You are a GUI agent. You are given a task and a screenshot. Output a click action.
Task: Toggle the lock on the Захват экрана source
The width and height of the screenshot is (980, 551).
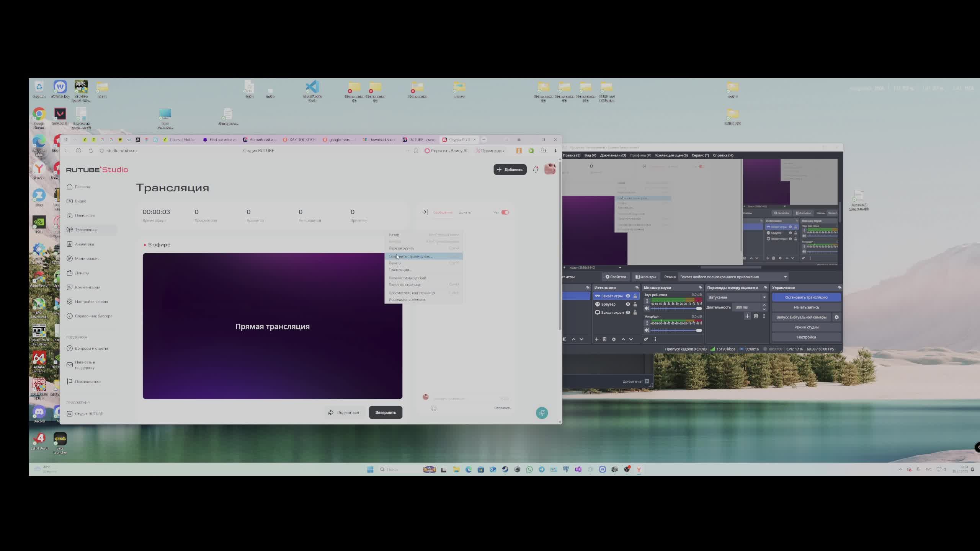(635, 313)
